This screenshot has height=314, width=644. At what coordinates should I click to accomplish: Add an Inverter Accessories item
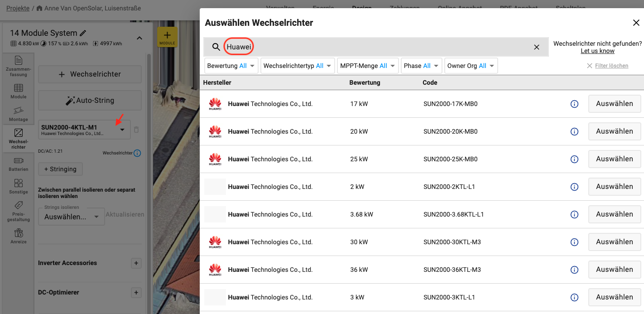pyautogui.click(x=136, y=263)
